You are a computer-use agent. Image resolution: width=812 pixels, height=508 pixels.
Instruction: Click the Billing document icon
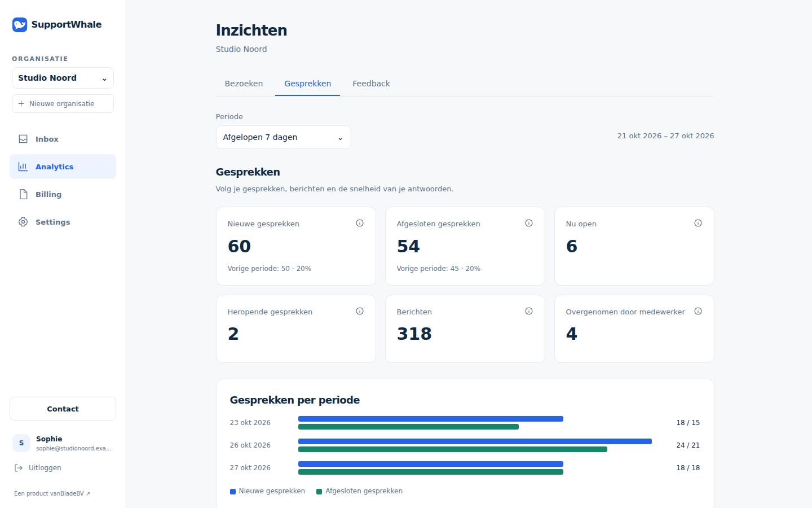(23, 194)
